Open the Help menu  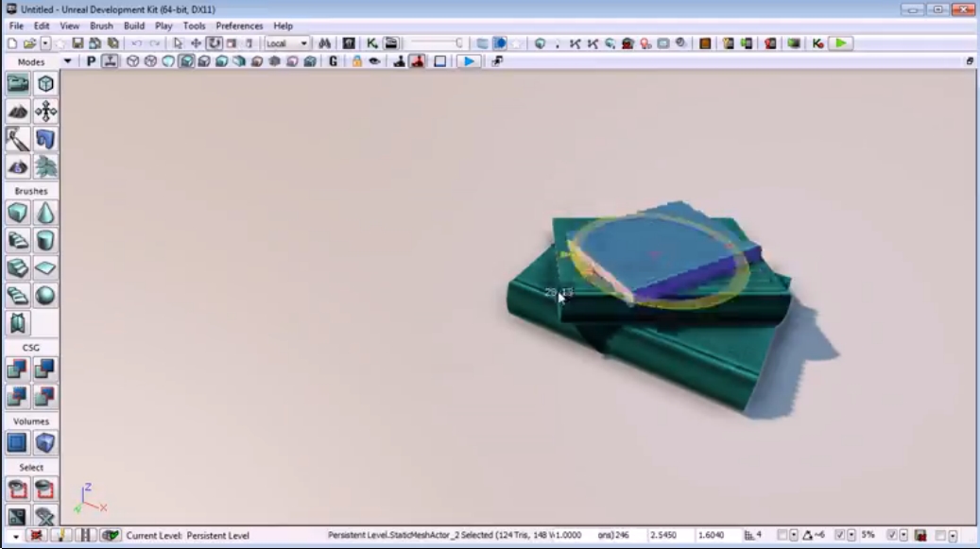point(284,26)
